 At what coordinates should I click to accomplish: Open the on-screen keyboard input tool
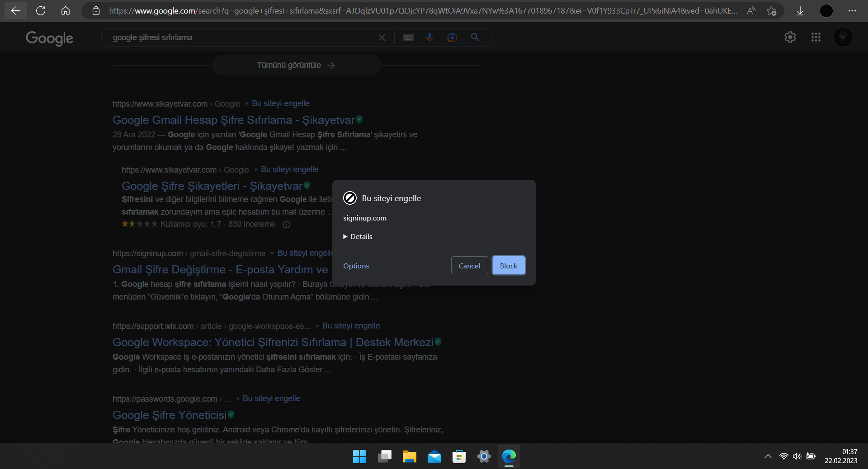[408, 38]
